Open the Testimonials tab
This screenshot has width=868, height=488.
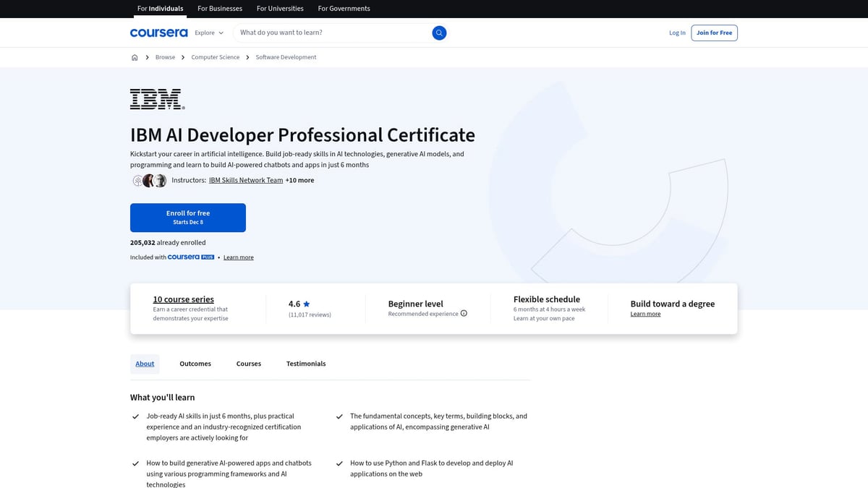[x=306, y=364]
